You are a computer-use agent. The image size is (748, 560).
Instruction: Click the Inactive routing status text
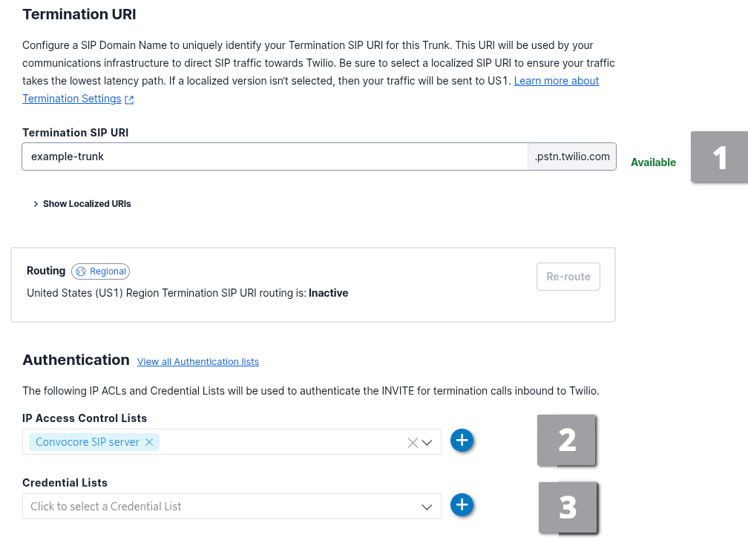328,293
